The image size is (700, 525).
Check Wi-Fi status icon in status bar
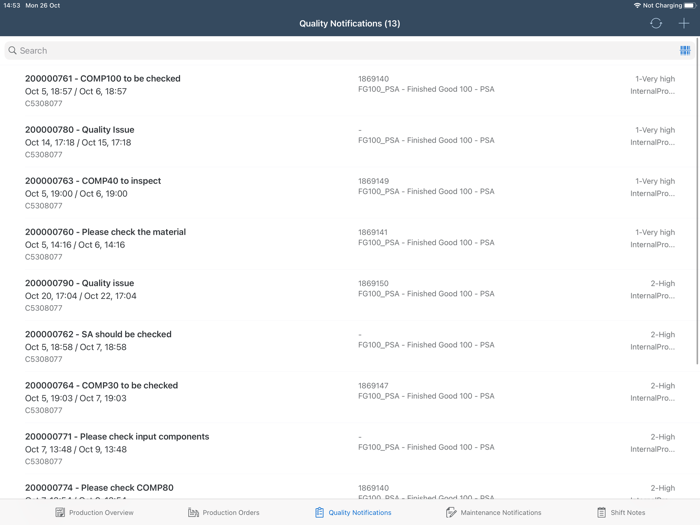point(637,5)
